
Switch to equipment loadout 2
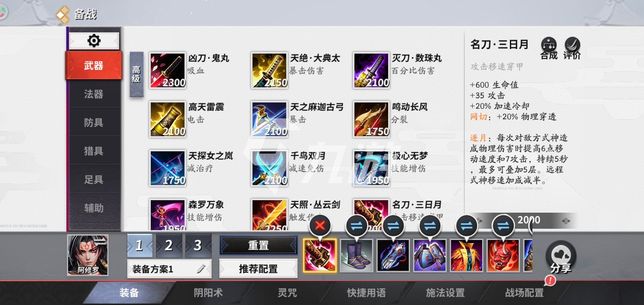point(169,245)
